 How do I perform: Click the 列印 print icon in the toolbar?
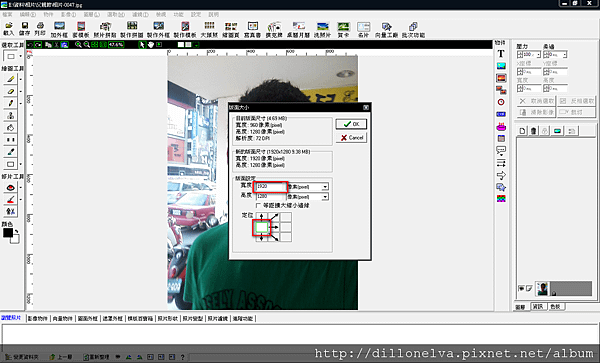click(x=40, y=29)
